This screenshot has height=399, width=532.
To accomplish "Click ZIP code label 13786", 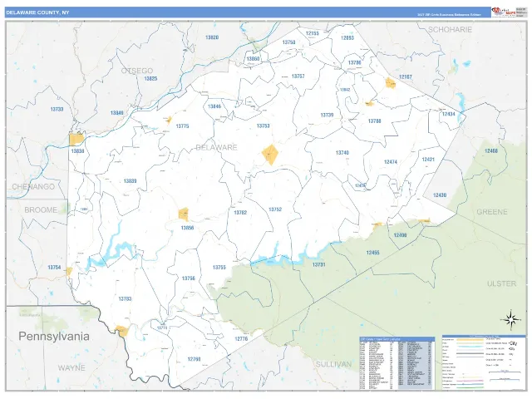I will point(355,63).
